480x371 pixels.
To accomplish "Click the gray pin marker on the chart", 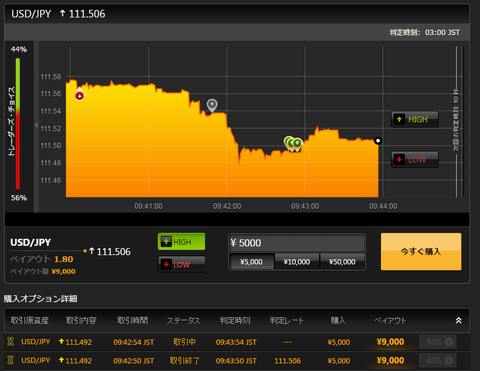I will tap(212, 105).
